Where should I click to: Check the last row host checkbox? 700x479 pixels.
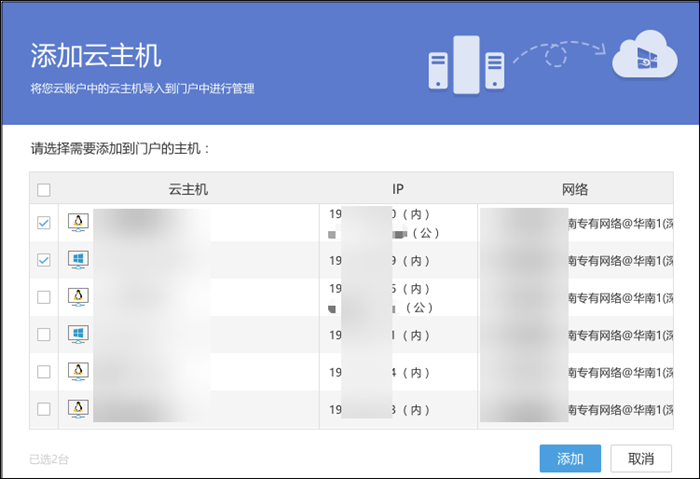44,409
